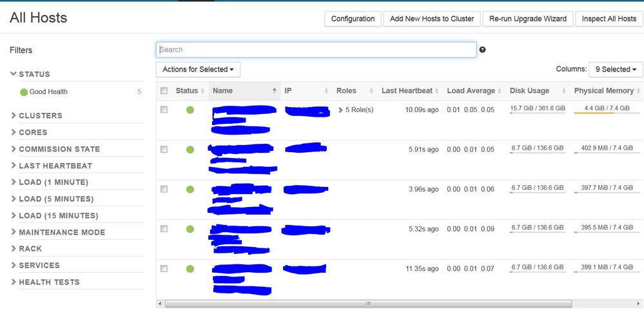Click the horizontal scrollbar right arrow
The width and height of the screenshot is (644, 314).
[639, 304]
